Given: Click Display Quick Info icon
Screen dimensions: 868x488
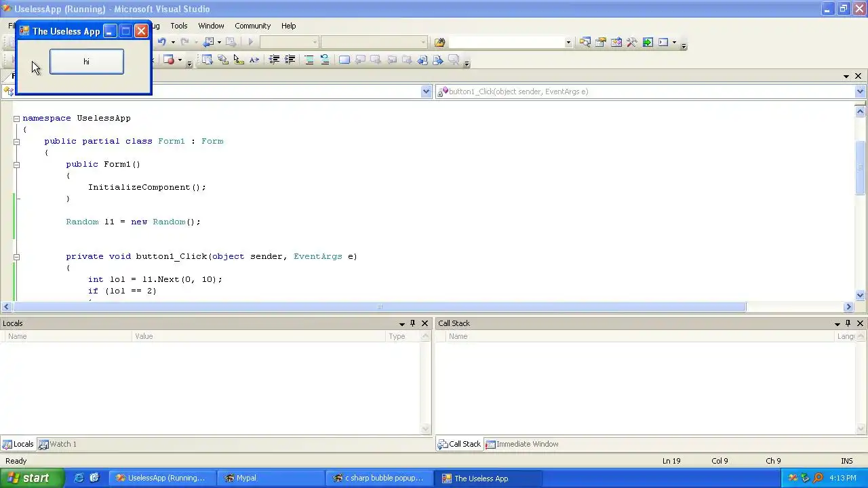Looking at the screenshot, I should pos(239,60).
